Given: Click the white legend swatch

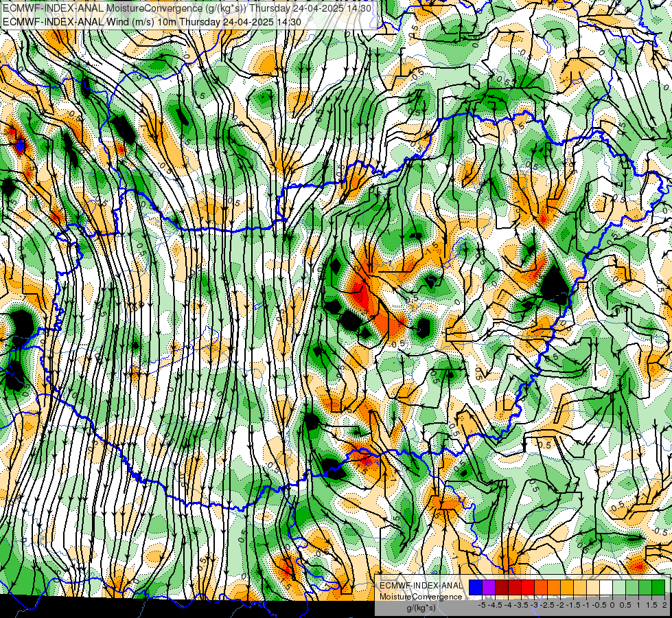Looking at the screenshot, I should 606,587.
